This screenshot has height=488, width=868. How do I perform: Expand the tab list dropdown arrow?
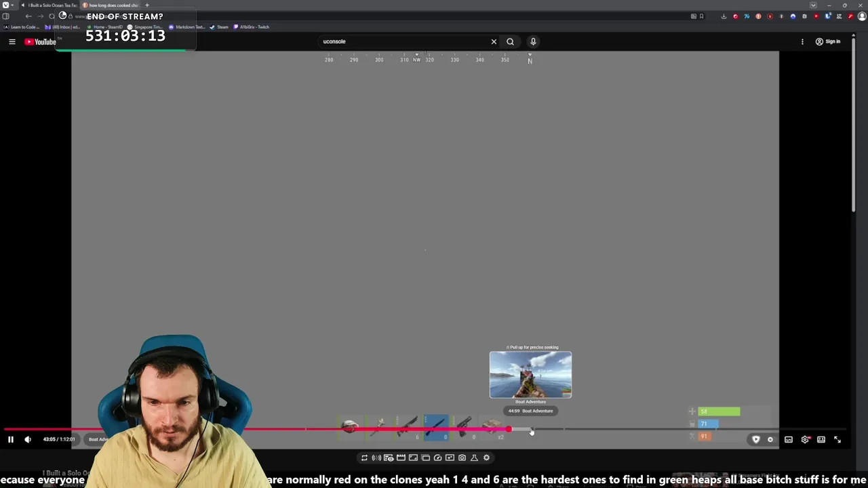(813, 5)
